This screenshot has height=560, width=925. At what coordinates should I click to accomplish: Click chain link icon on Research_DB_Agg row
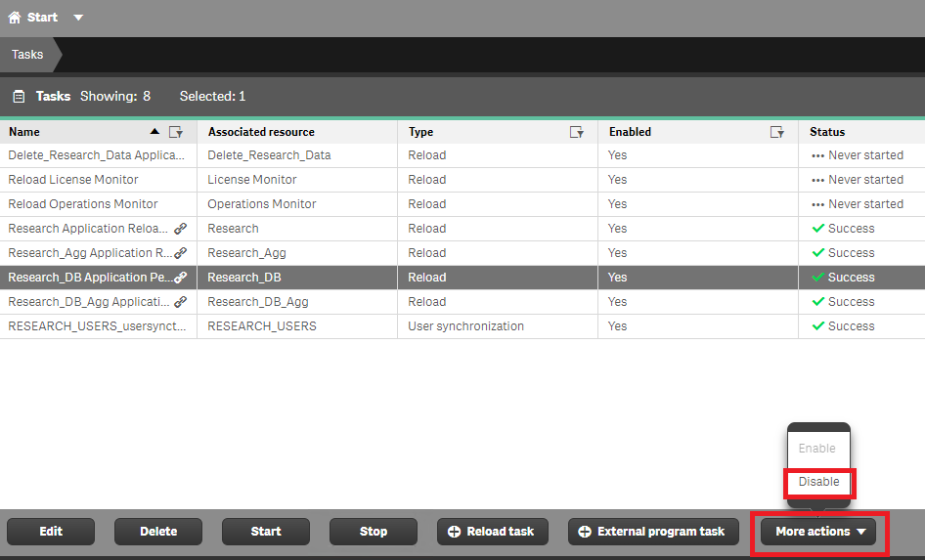click(181, 302)
